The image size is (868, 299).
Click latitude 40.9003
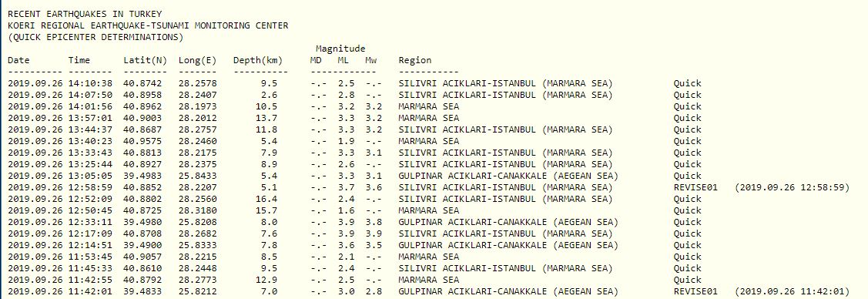coord(142,118)
